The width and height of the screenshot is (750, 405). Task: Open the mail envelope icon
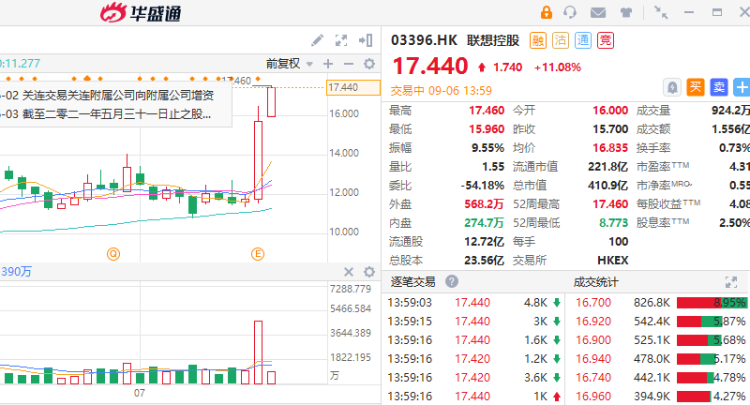(598, 12)
